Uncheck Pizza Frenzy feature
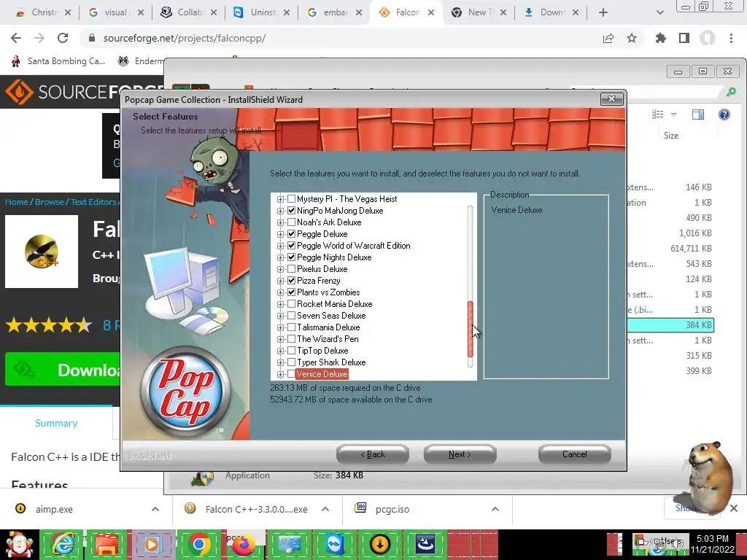Screen dimensions: 747x560 pyautogui.click(x=292, y=281)
